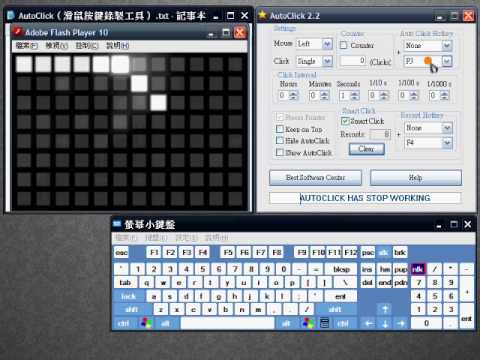Image resolution: width=480 pixels, height=360 pixels.
Task: Uncheck the Smart Click checkbox
Action: tap(345, 121)
